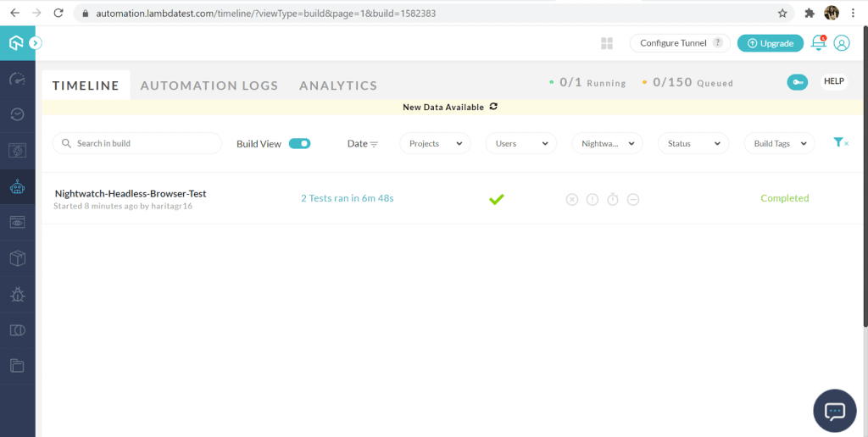
Task: Open the Status dropdown
Action: point(693,143)
